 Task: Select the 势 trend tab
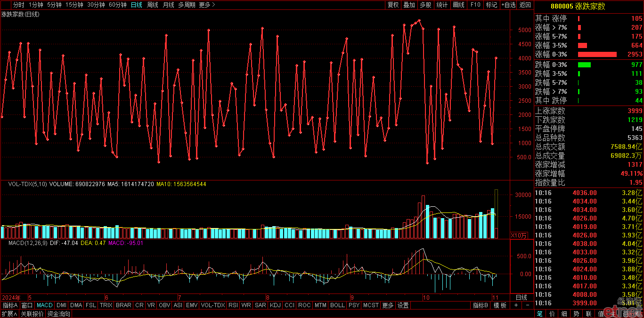[x=576, y=314]
